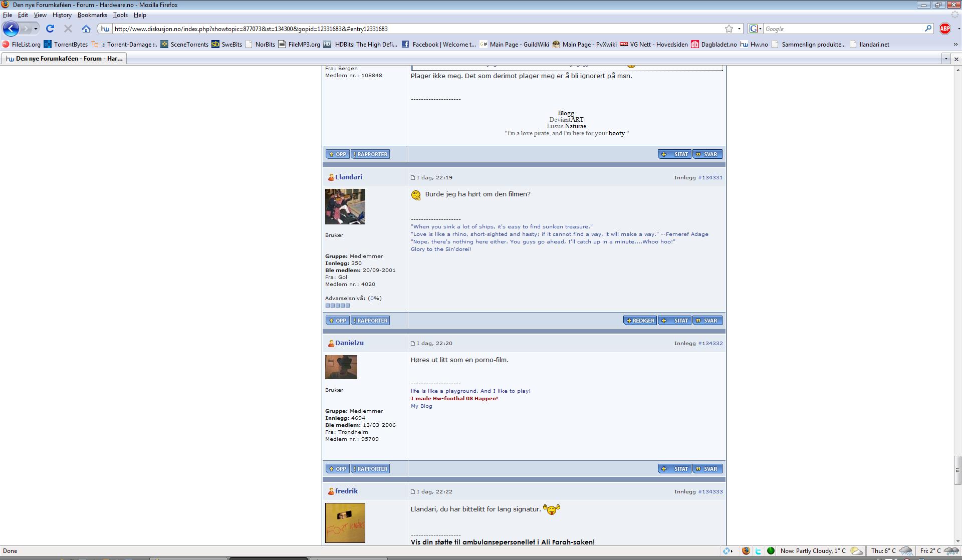Click the Home toolbar icon
962x560 pixels.
pyautogui.click(x=86, y=29)
